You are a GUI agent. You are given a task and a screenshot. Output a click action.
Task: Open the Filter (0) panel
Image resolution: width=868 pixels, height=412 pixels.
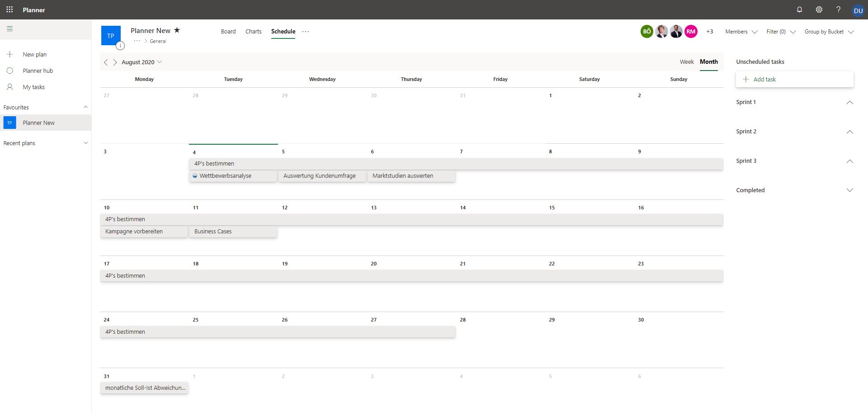point(776,32)
